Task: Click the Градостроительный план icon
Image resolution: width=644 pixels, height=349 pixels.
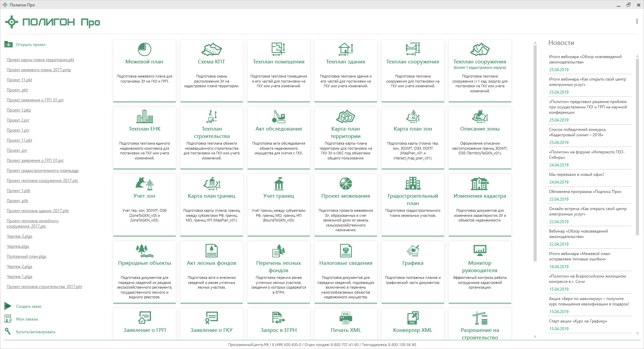Action: pyautogui.click(x=413, y=184)
